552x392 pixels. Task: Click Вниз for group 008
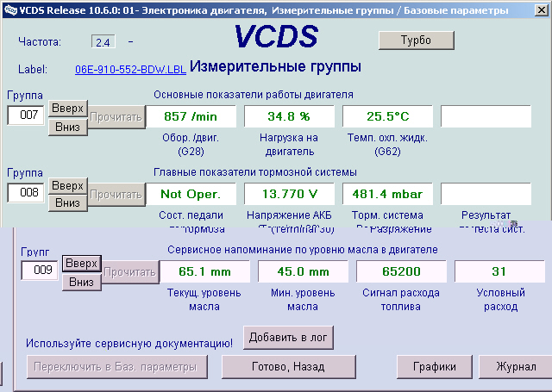[67, 202]
